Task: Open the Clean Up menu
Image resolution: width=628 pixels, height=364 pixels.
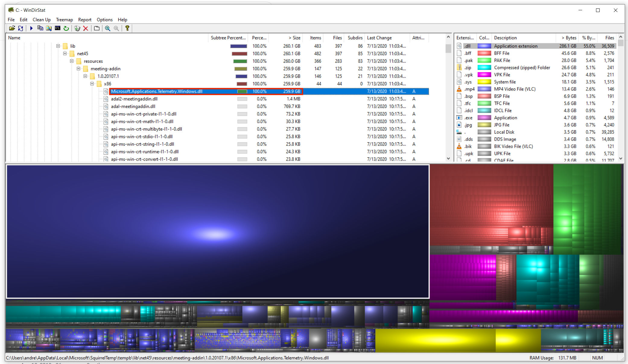Action: pos(41,20)
